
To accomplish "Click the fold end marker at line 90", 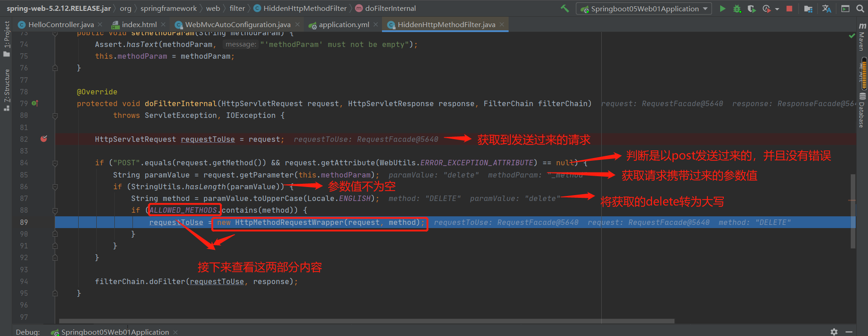I will click(55, 234).
